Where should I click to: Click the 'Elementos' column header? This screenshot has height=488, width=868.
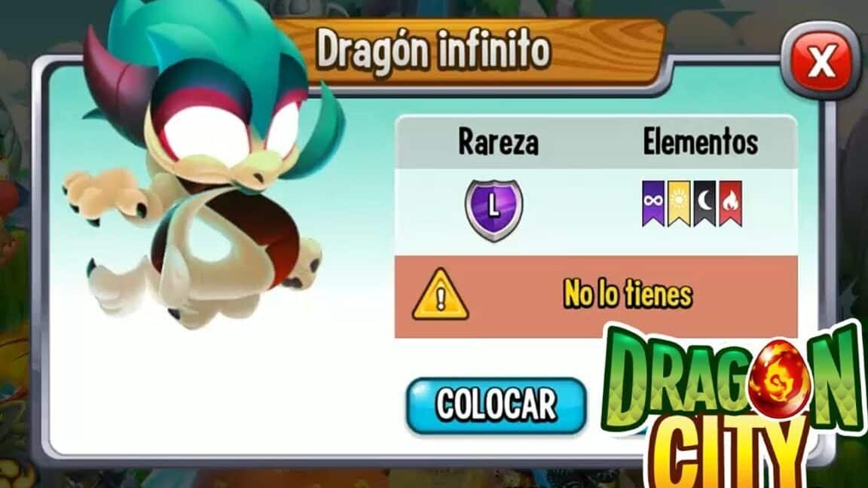pyautogui.click(x=700, y=142)
